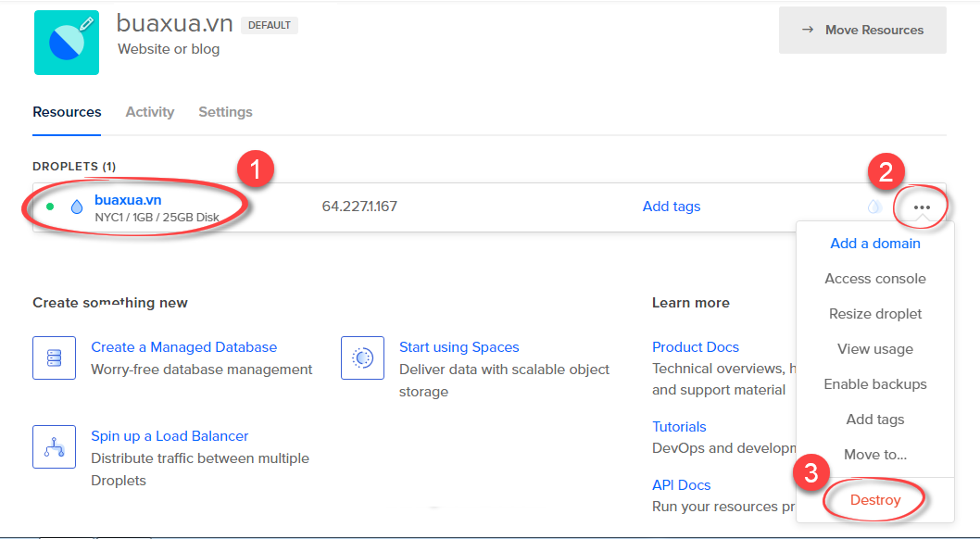Image resolution: width=980 pixels, height=539 pixels.
Task: Click the buaxua.vn project title
Action: [174, 24]
